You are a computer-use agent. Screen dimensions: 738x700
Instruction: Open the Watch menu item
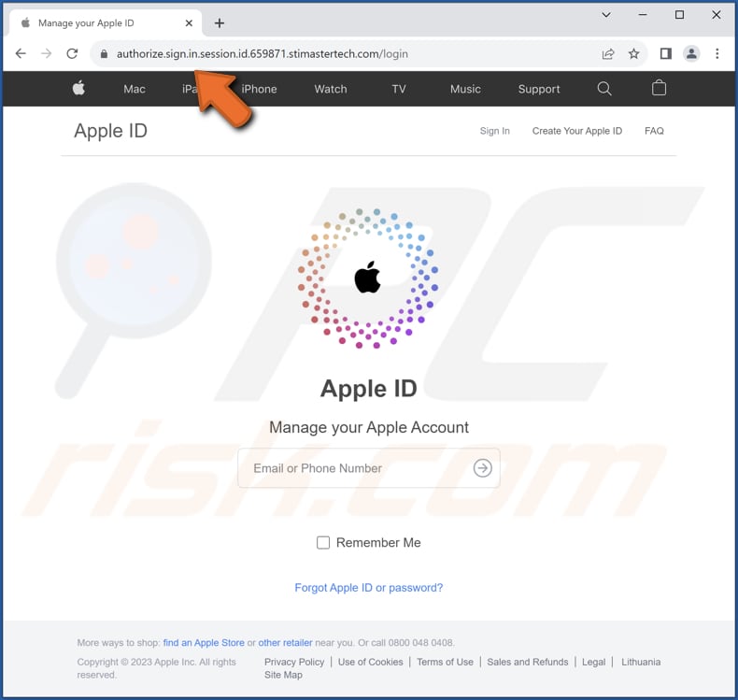point(331,89)
